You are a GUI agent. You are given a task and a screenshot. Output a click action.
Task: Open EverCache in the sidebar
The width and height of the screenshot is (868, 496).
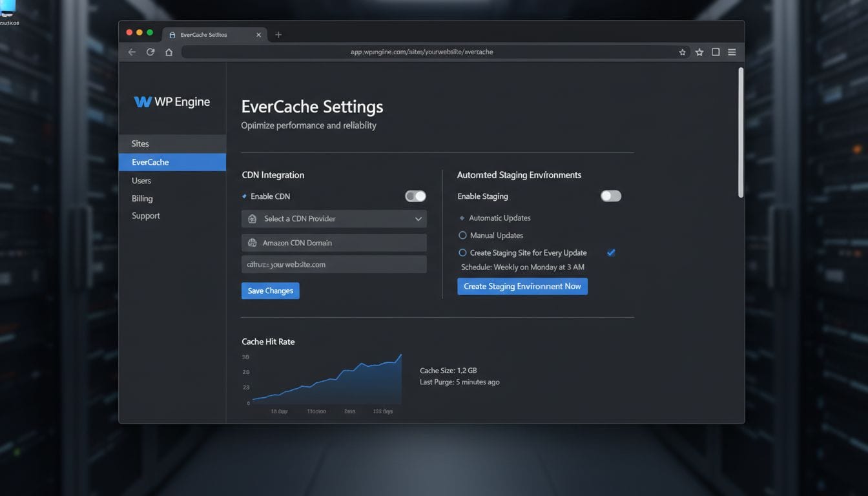point(172,162)
